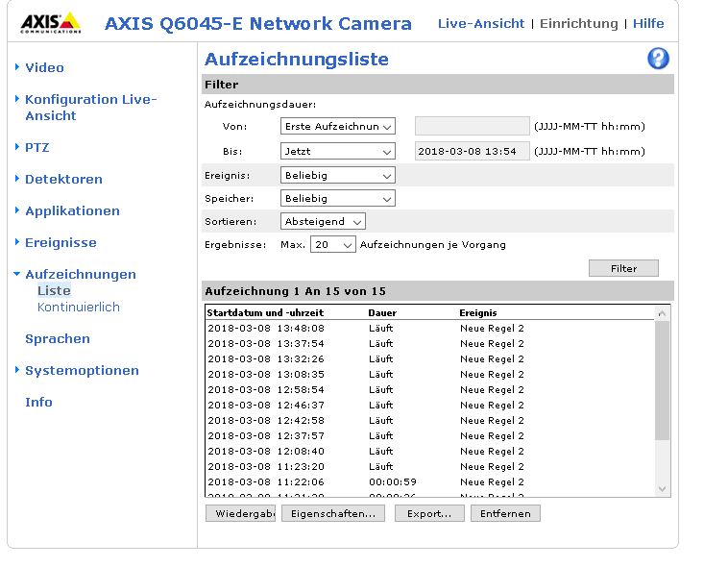Click the Export... button
The width and height of the screenshot is (728, 567).
[428, 514]
